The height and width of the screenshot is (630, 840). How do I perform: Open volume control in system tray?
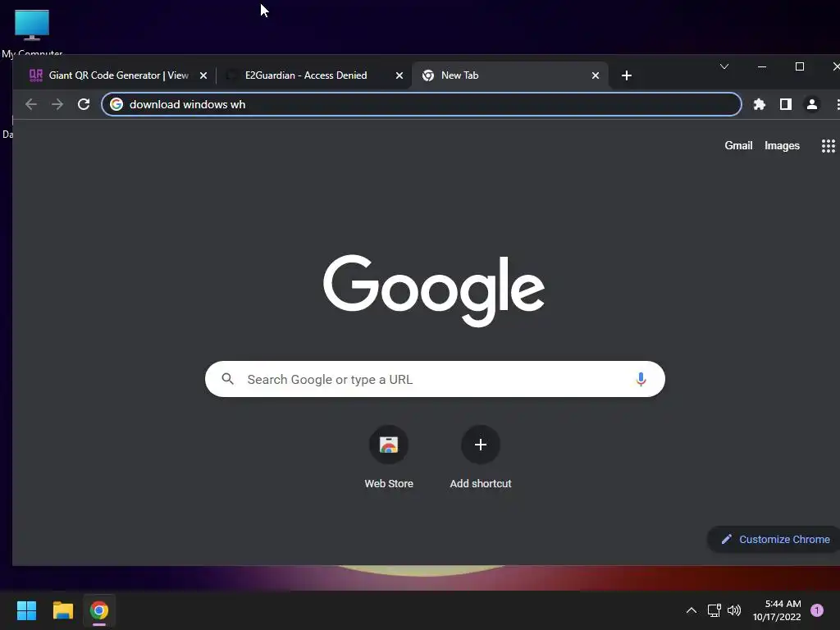coord(734,610)
